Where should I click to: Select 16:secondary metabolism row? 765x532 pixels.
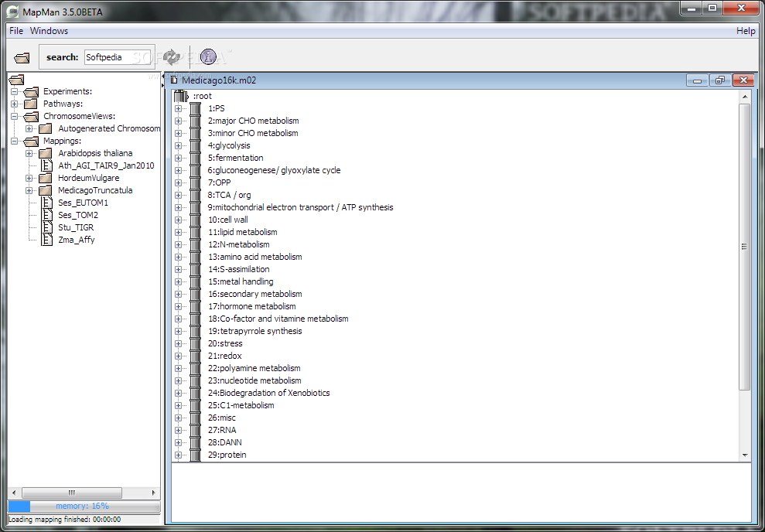click(x=255, y=294)
